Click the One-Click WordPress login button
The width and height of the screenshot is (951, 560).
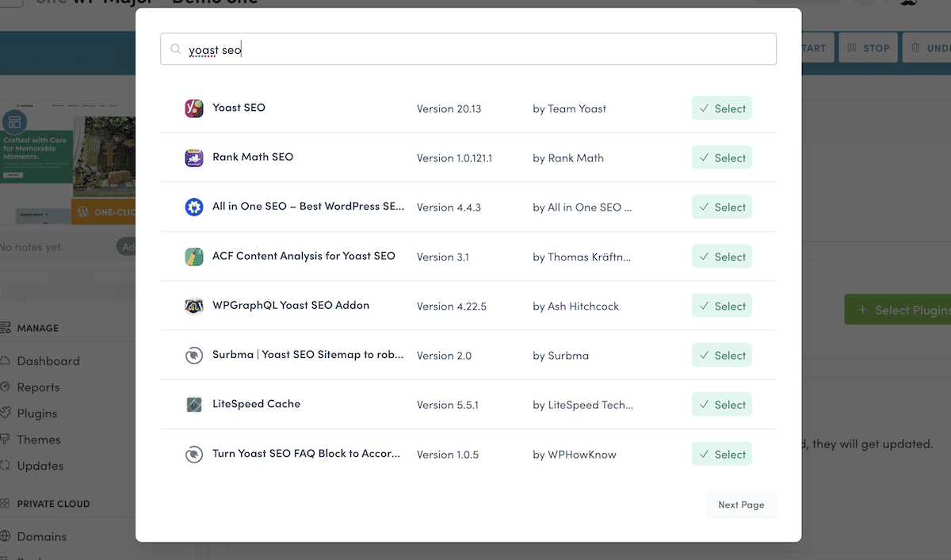[103, 211]
